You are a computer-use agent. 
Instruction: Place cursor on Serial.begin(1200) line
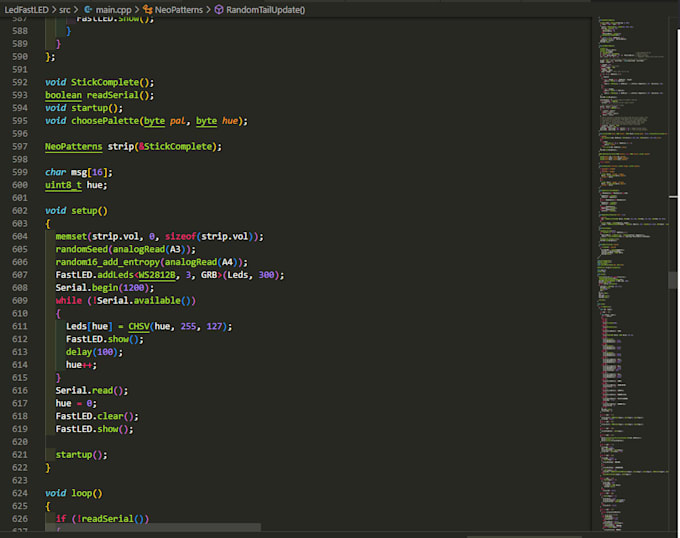tap(100, 288)
